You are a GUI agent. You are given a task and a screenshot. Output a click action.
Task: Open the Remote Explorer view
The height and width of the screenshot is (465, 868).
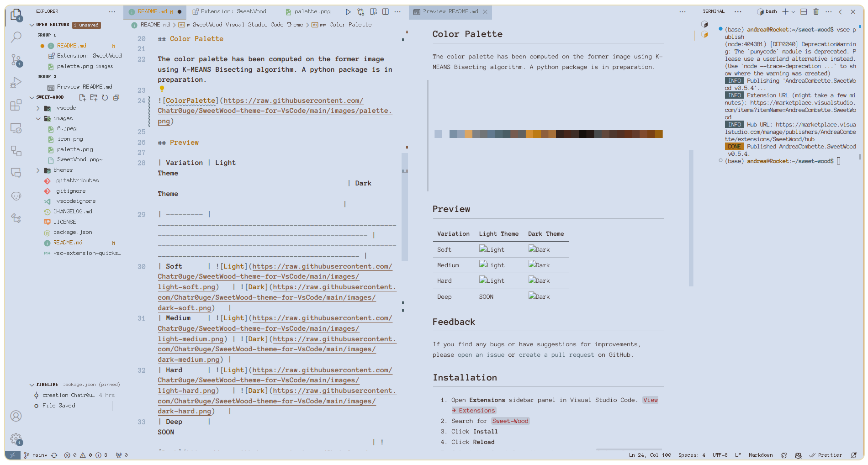coord(16,128)
